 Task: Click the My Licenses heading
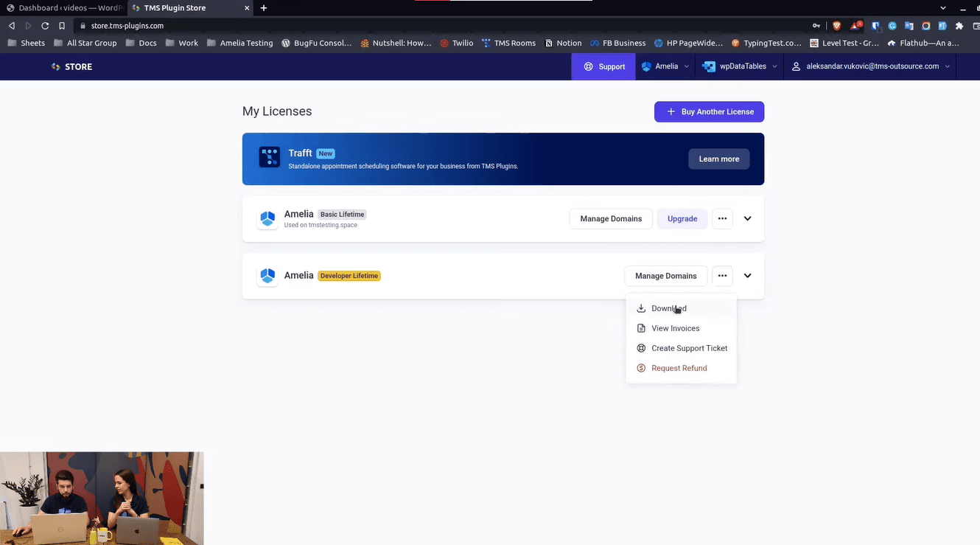pyautogui.click(x=277, y=111)
